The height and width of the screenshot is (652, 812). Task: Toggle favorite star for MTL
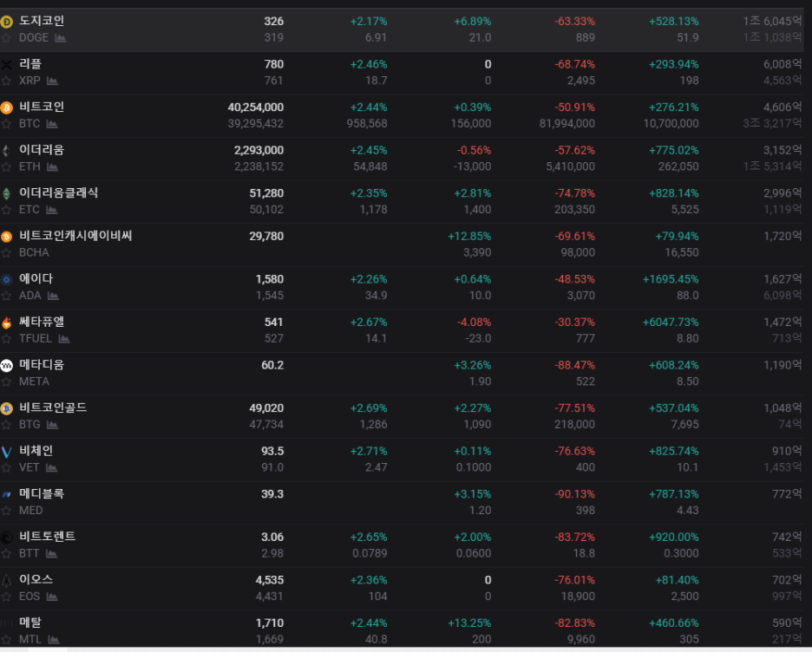coord(6,639)
